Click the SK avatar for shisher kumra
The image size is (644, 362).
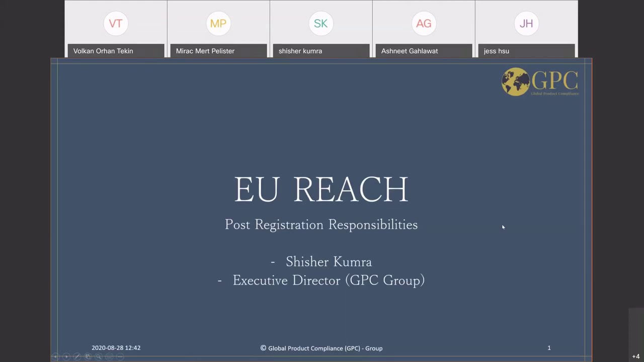tap(321, 24)
